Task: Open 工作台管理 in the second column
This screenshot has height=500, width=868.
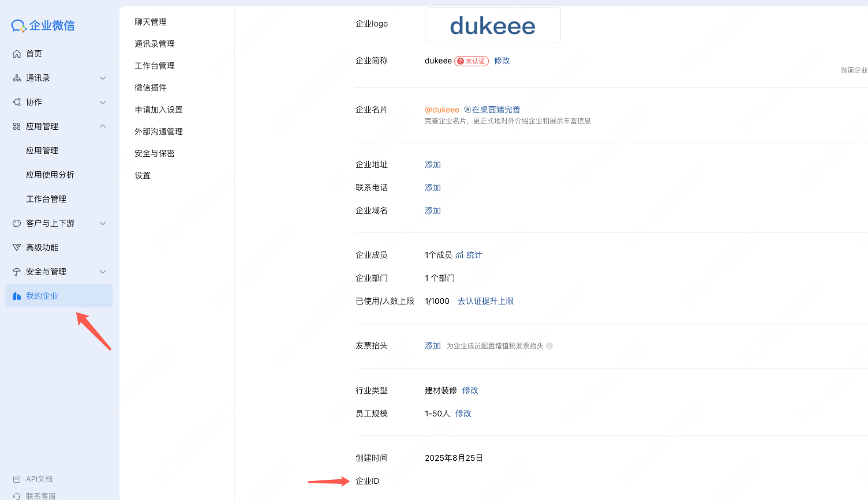Action: (155, 66)
